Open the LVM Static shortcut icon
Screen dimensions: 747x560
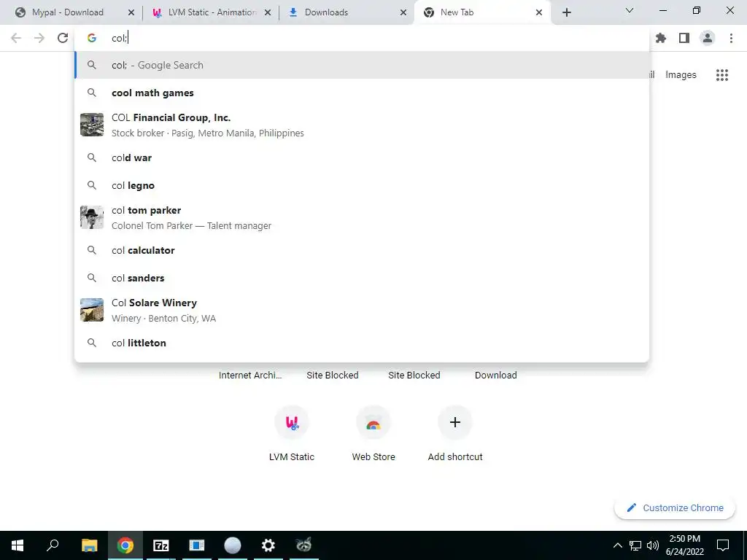pyautogui.click(x=292, y=422)
